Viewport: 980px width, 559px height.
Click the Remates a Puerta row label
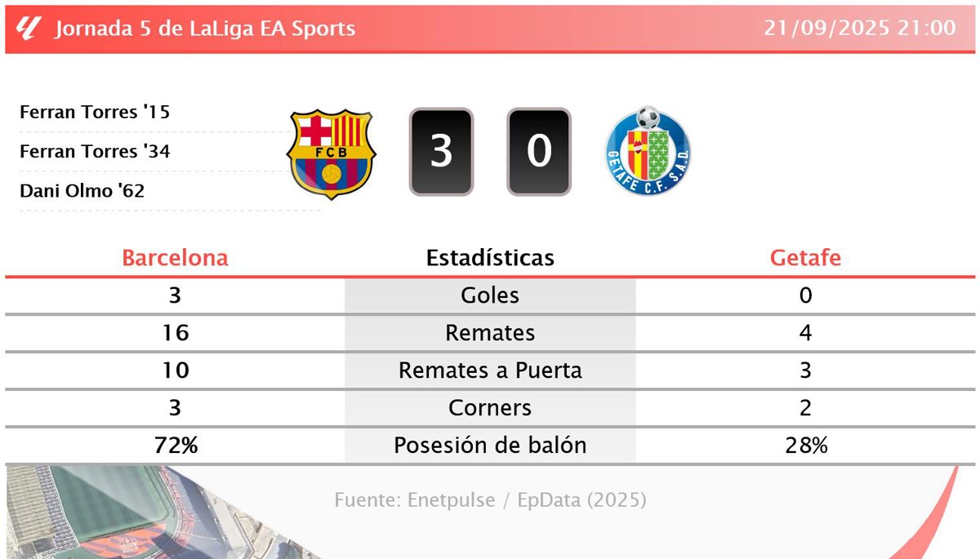(x=490, y=370)
